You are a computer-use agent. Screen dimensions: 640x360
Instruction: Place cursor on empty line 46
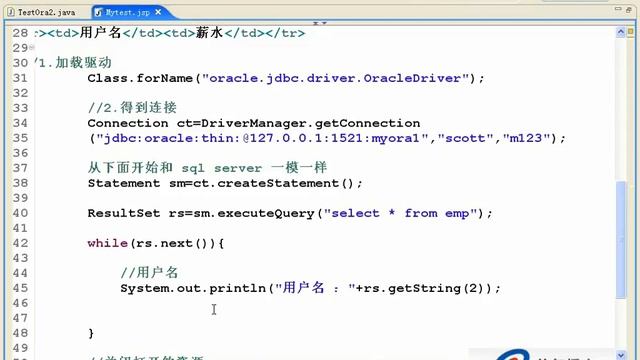[x=325, y=303]
